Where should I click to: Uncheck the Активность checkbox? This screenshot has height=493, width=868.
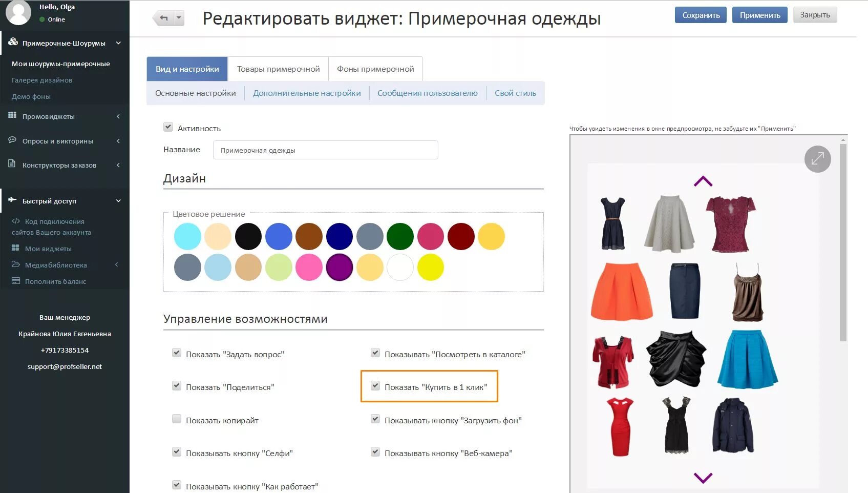tap(168, 126)
